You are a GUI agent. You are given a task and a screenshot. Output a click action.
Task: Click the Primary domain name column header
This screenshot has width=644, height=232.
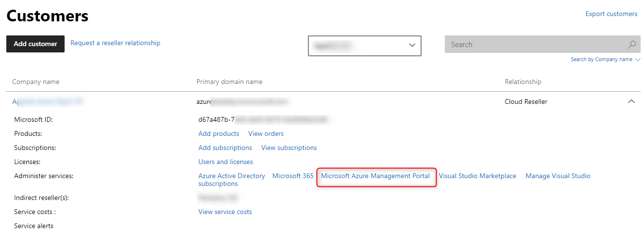(229, 82)
